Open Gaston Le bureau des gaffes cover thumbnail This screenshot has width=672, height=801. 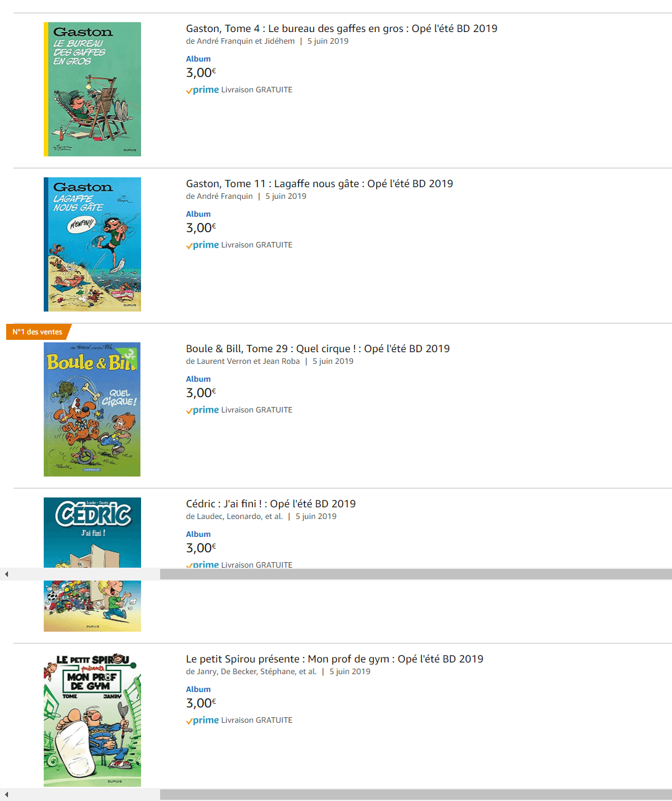tap(92, 89)
